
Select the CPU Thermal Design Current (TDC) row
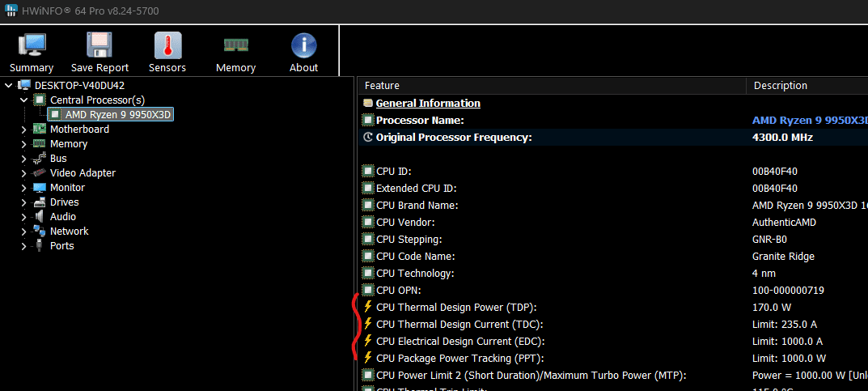(x=613, y=324)
